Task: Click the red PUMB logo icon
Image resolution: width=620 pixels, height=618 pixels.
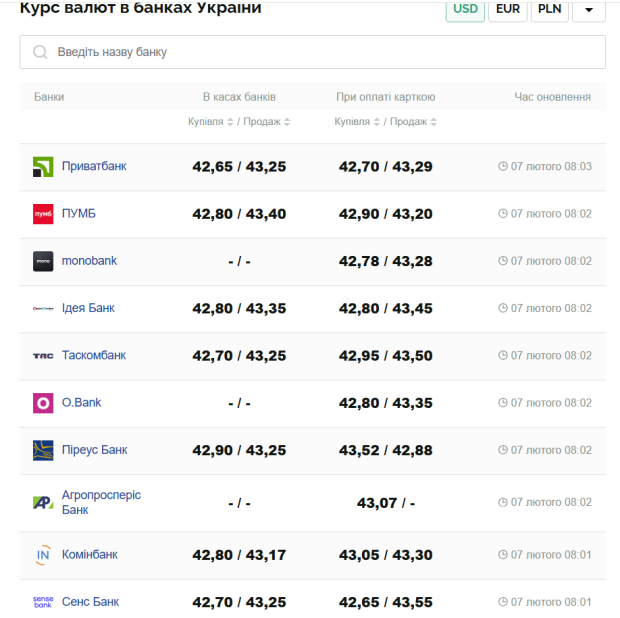Action: click(43, 214)
